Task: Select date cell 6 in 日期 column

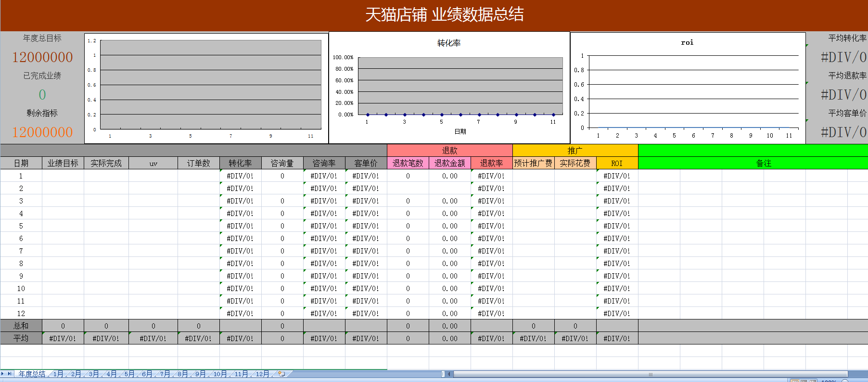Action: (x=21, y=238)
